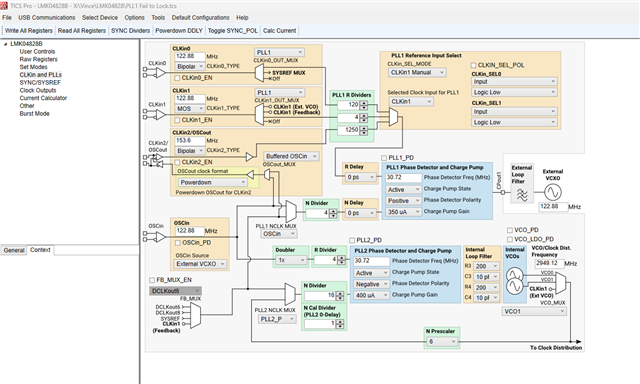
Task: Open the USB Communications menu
Action: 47,18
